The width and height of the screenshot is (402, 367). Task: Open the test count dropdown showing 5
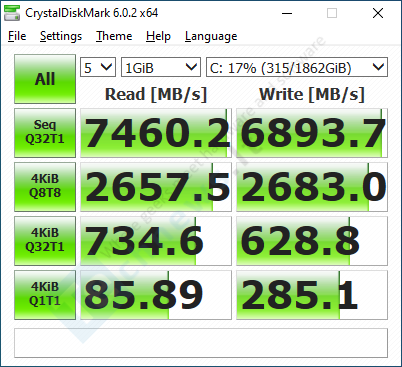click(x=98, y=67)
